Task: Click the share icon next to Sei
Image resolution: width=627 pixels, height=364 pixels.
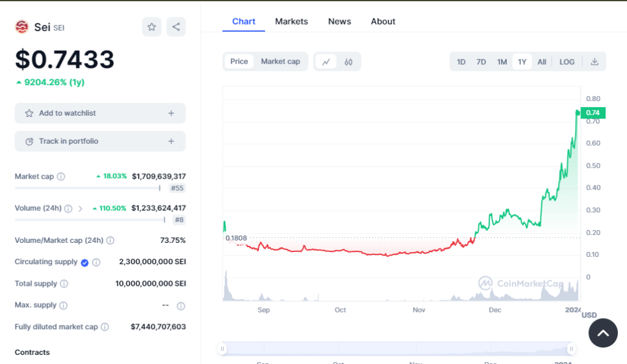Action: 176,27
